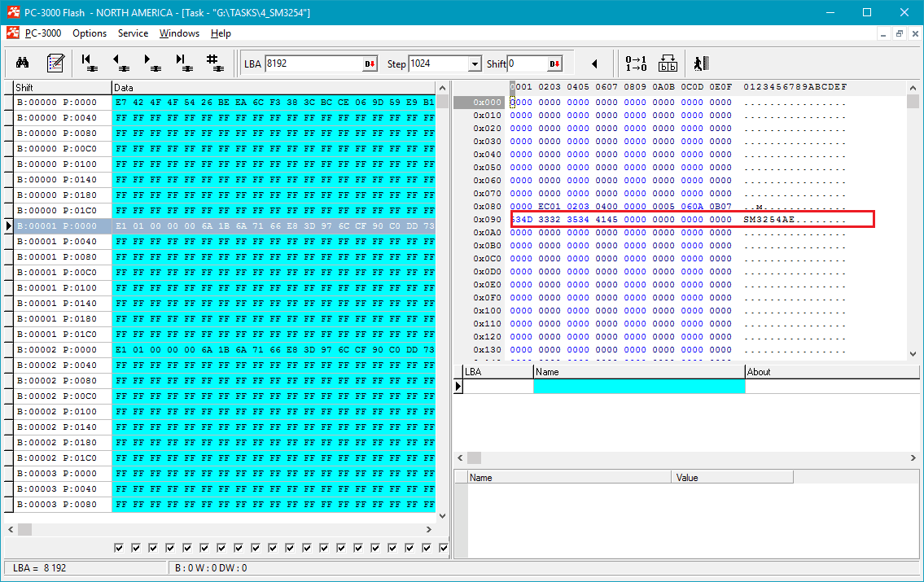Click the 0→1 1→0 bit inversion icon
The width and height of the screenshot is (924, 582).
(x=636, y=63)
